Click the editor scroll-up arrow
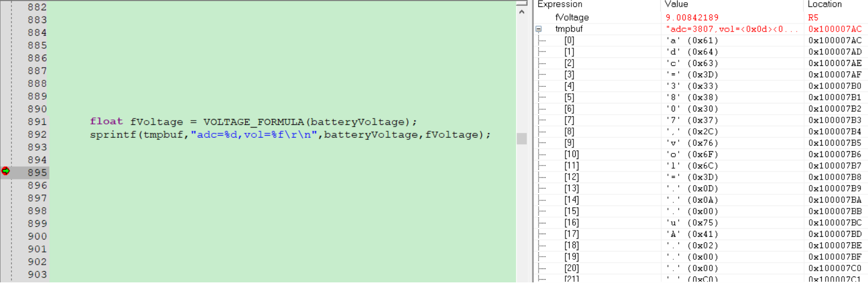Image resolution: width=868 pixels, height=284 pixels. click(521, 12)
